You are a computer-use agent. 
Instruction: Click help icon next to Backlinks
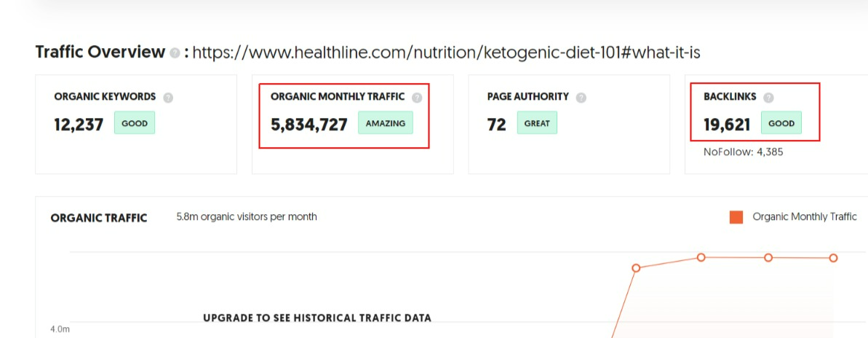pyautogui.click(x=768, y=98)
